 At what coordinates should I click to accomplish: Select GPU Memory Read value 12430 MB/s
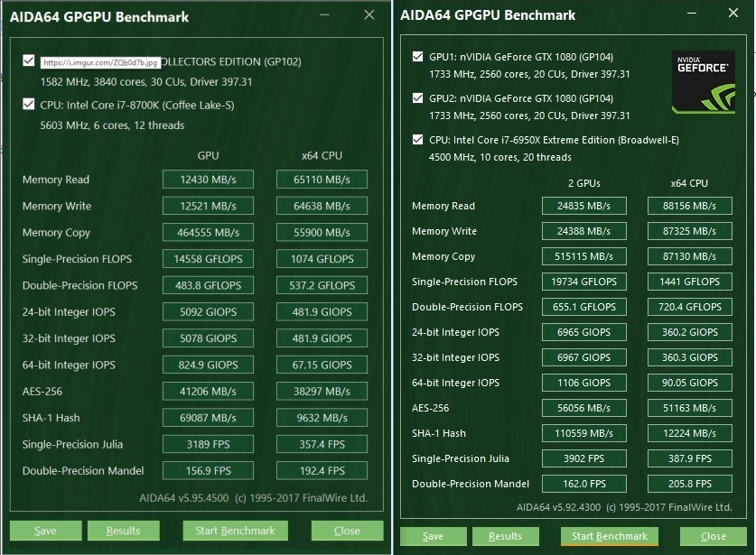pyautogui.click(x=209, y=180)
